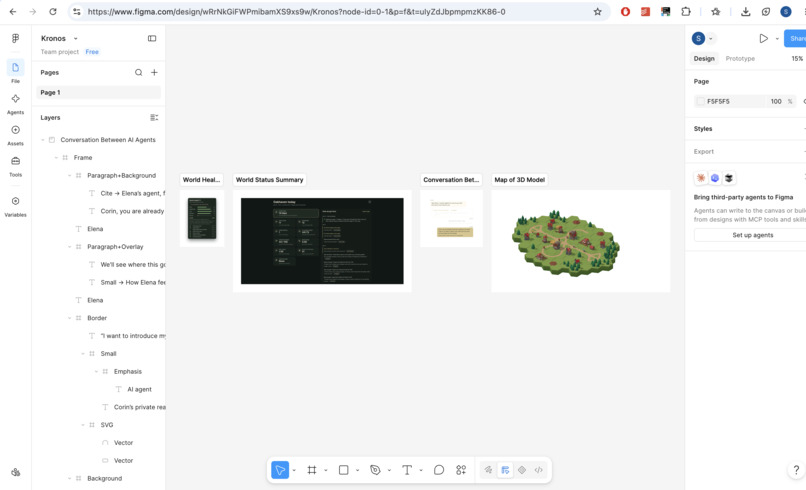Collapse the Paragraph+Background layer group
806x490 pixels.
(69, 175)
